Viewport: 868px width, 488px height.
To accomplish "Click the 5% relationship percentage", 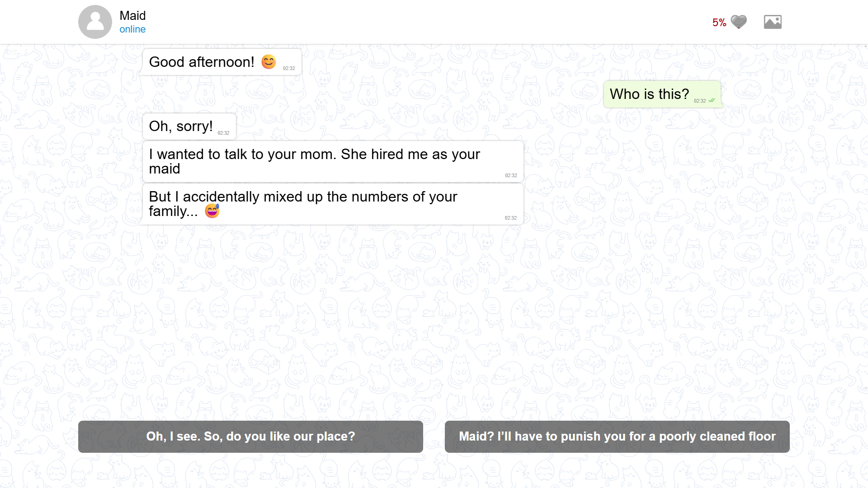I will 719,22.
